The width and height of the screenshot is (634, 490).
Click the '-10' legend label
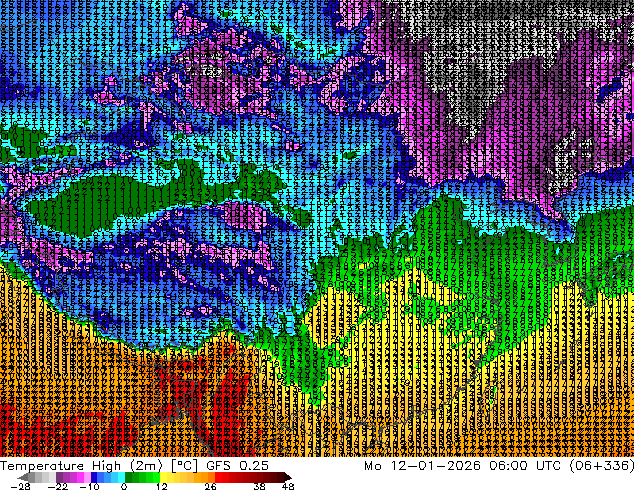89,486
